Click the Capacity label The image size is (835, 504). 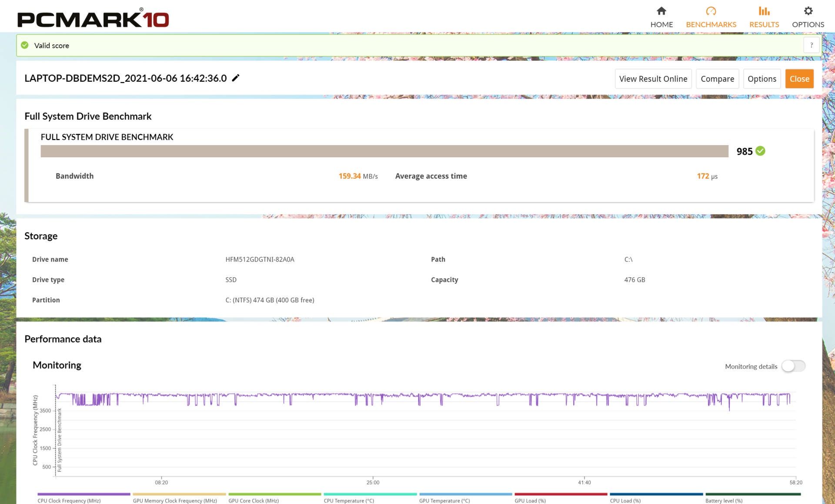(x=444, y=280)
